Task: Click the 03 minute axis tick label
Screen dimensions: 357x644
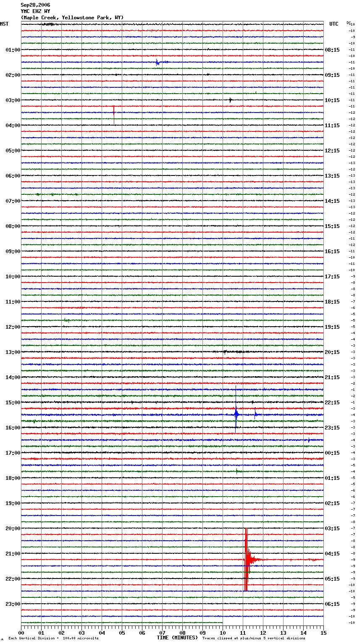Action: pos(81,633)
